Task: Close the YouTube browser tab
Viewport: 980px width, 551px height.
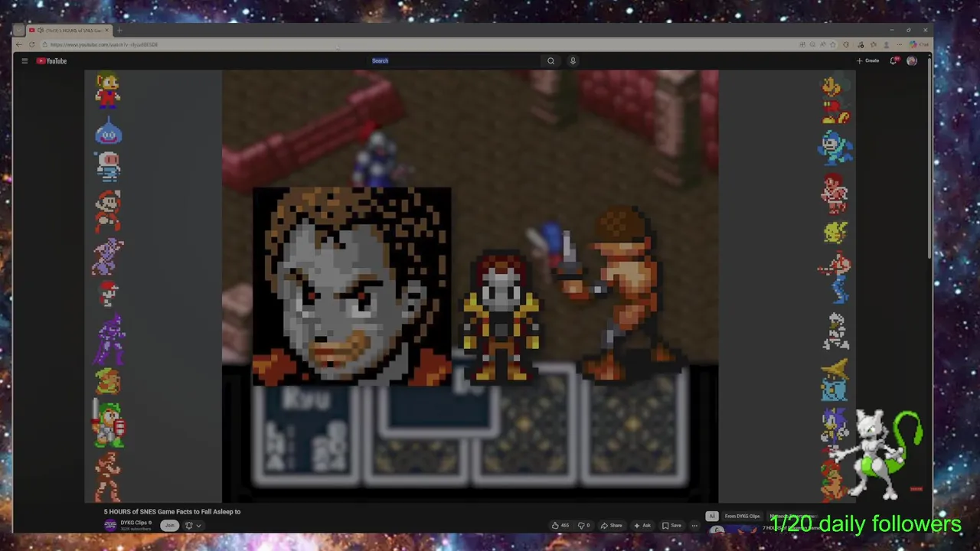Action: [x=108, y=31]
